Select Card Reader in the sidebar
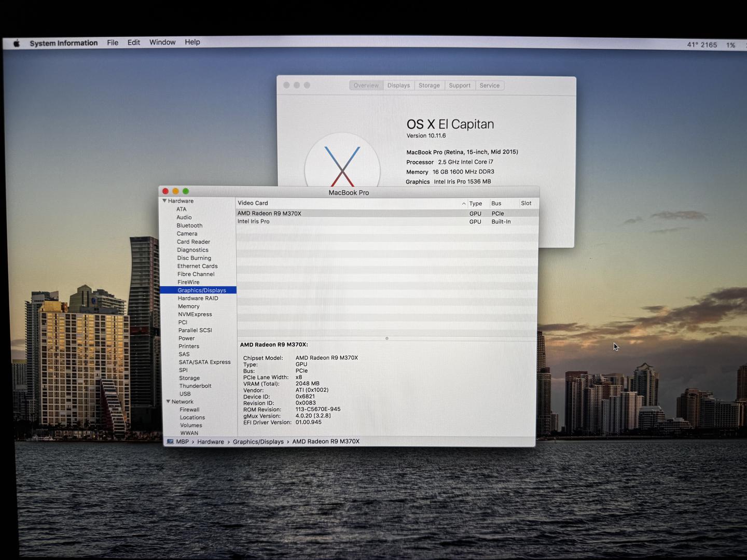This screenshot has height=560, width=747. [x=193, y=242]
